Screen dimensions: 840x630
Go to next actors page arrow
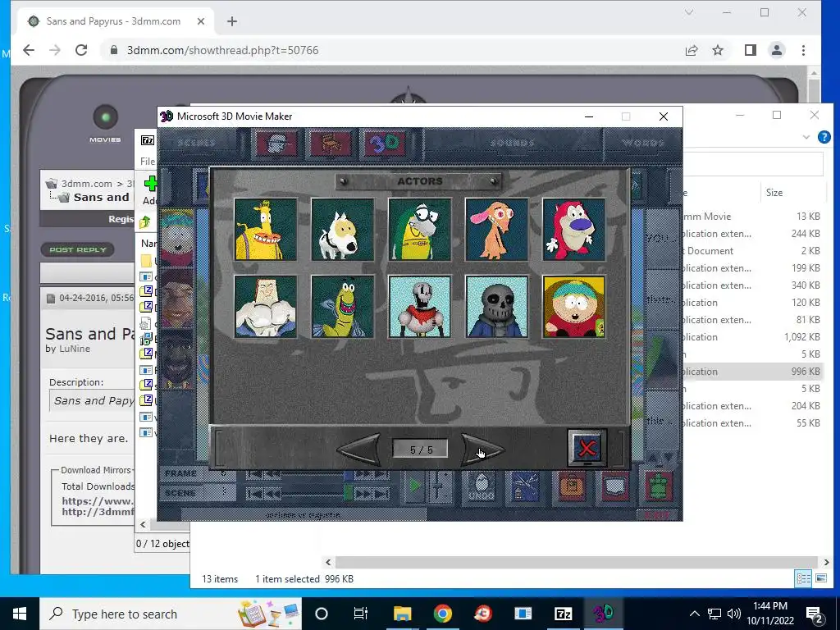click(482, 450)
